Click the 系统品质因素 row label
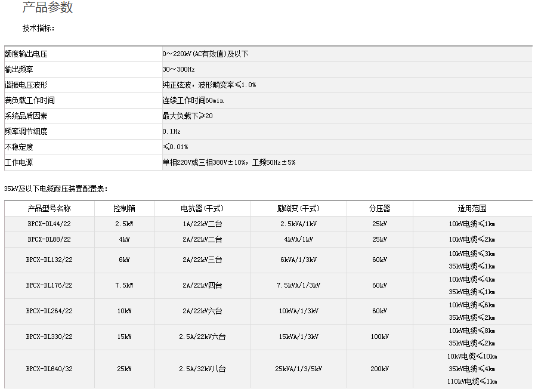 point(26,116)
